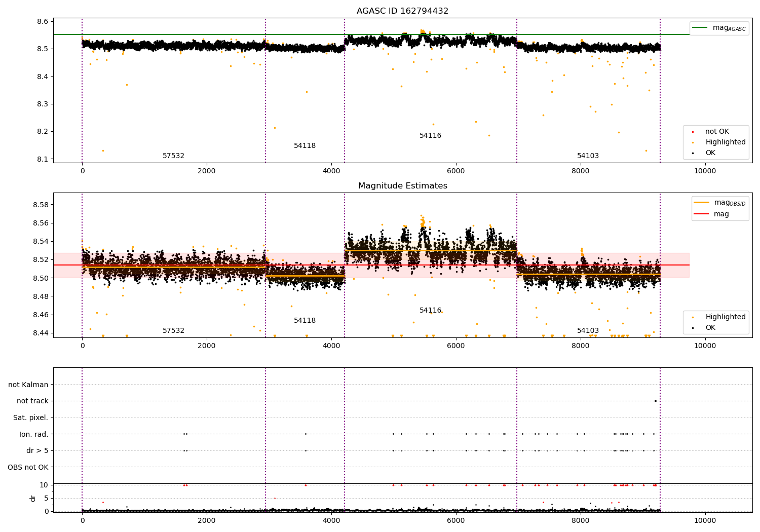Image resolution: width=760 pixels, height=532 pixels.
Task: Click the 54118 label in the Magnitude Estimates plot
Action: pyautogui.click(x=305, y=321)
